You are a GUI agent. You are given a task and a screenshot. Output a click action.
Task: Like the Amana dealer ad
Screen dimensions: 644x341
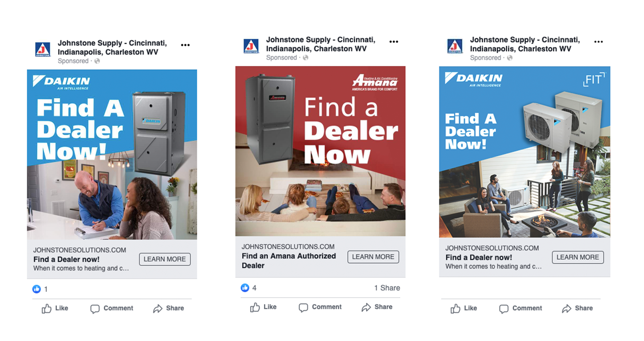pos(263,307)
